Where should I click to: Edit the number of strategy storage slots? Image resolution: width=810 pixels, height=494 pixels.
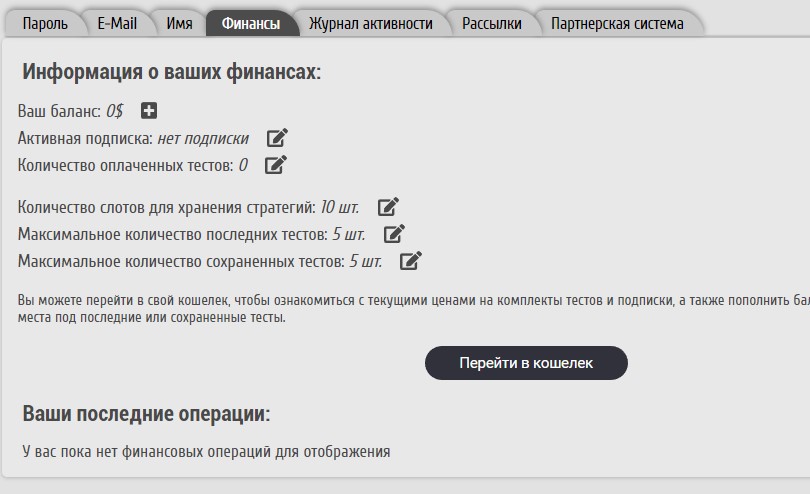tap(388, 207)
